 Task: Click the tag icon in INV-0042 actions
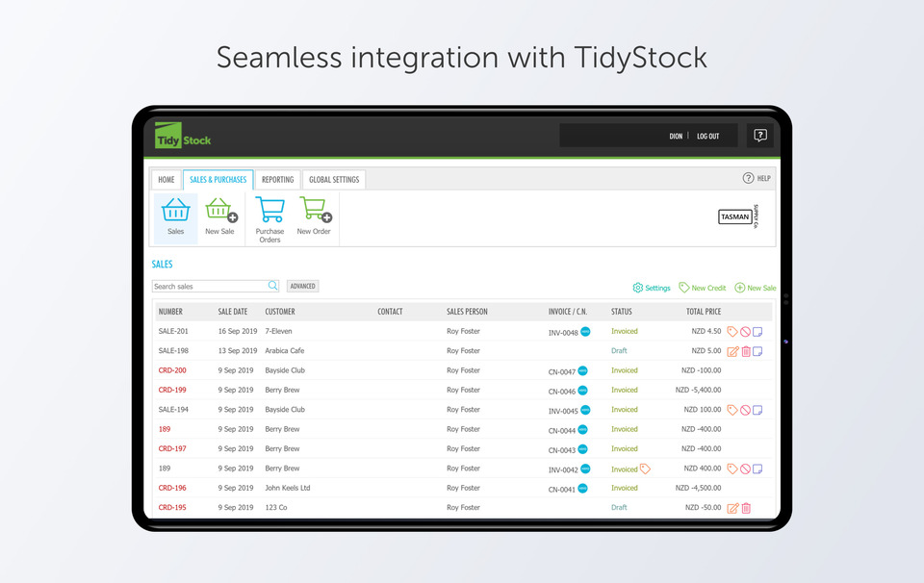click(x=731, y=469)
